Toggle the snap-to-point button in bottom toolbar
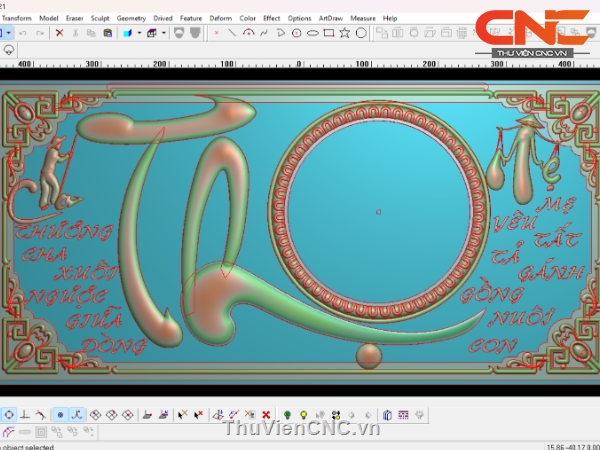The height and width of the screenshot is (450, 600). coord(59,414)
